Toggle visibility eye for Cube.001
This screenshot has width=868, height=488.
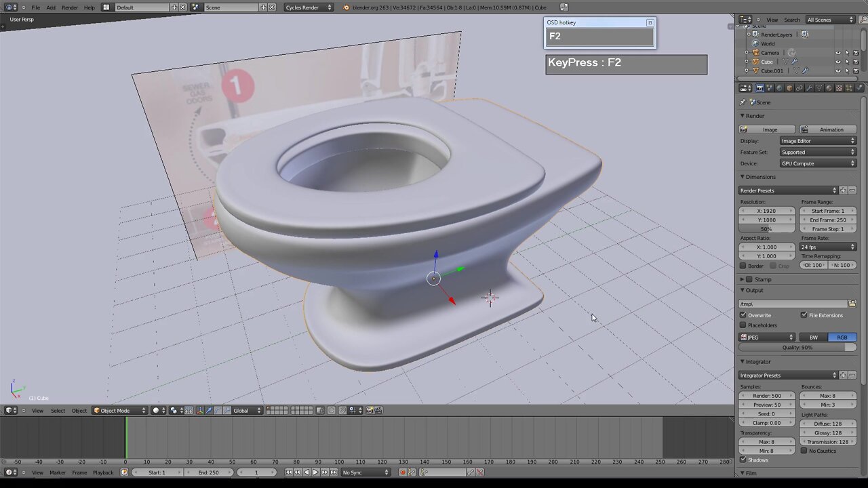coord(837,70)
